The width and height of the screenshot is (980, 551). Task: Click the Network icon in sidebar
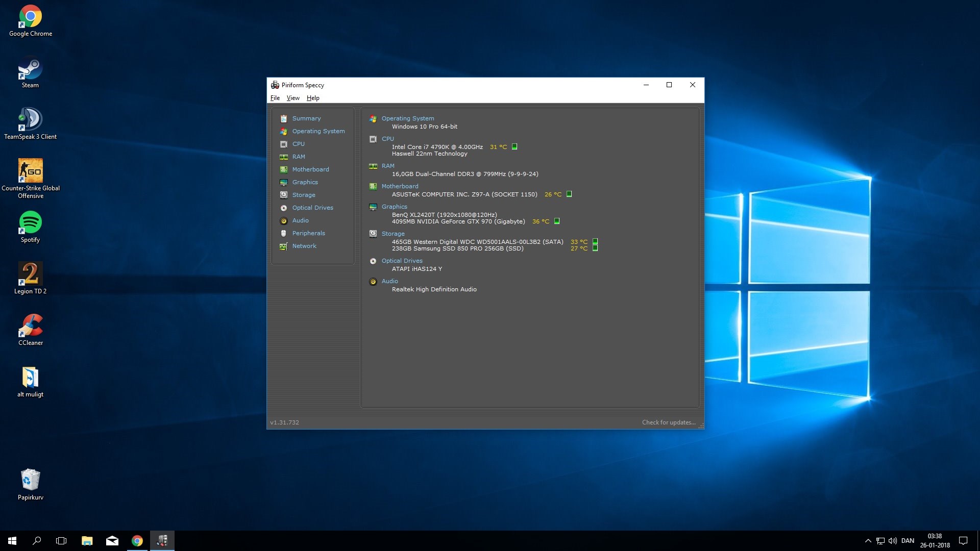(x=284, y=246)
